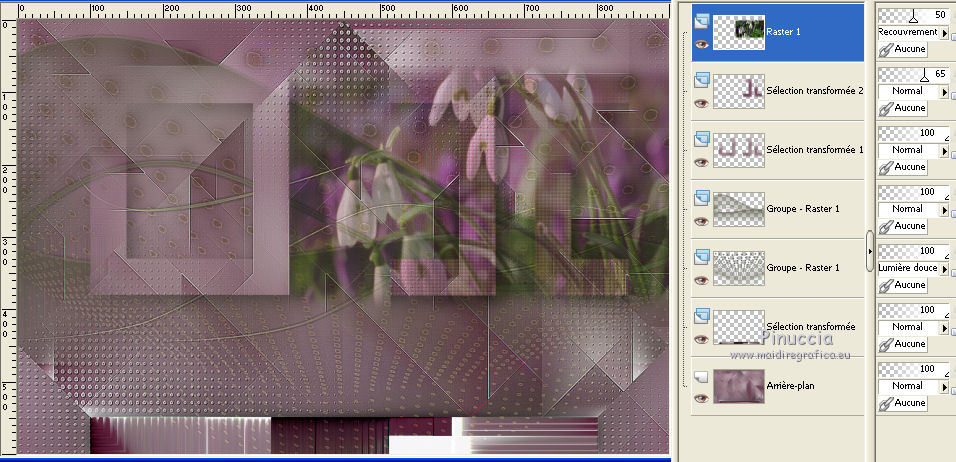The height and width of the screenshot is (462, 956).
Task: Click the opacity slider of Sélection transformée 1
Action: (x=913, y=133)
